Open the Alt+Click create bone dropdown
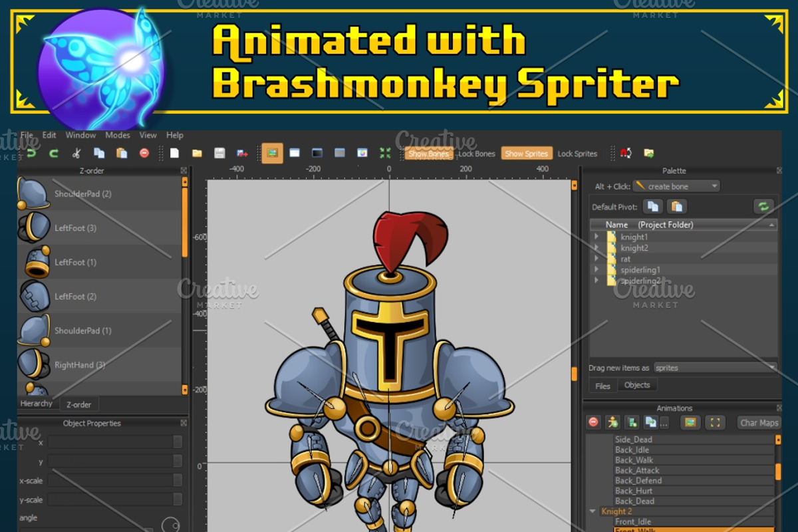The height and width of the screenshot is (532, 798). pyautogui.click(x=676, y=186)
